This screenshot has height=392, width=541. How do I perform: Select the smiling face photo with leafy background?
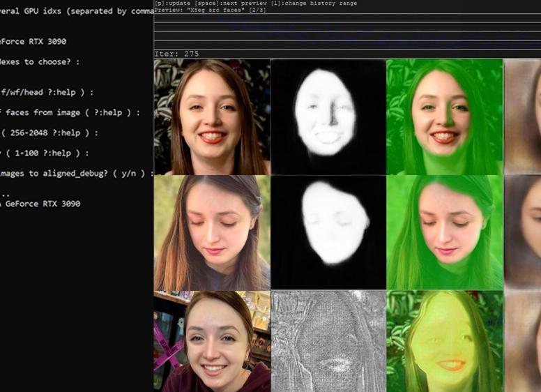pos(212,117)
